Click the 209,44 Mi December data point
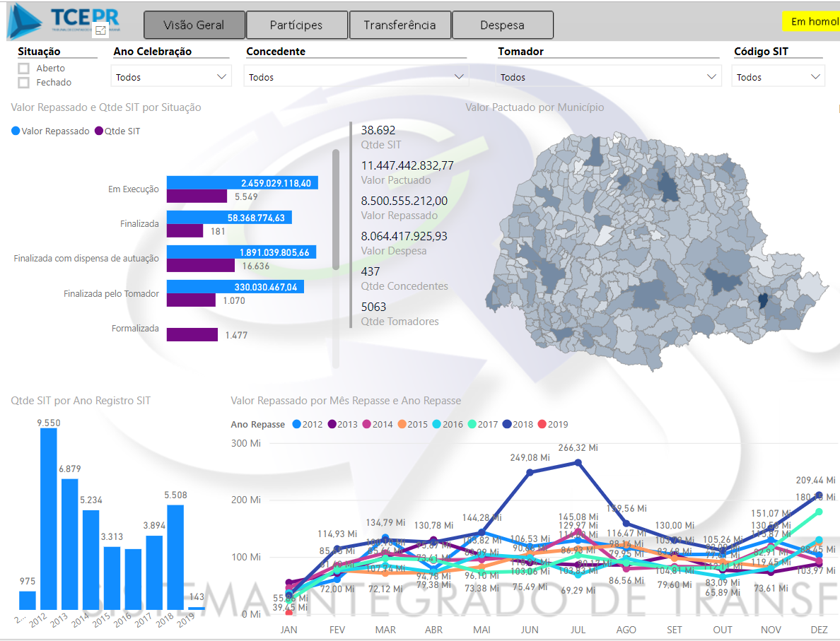This screenshot has width=840, height=641. pyautogui.click(x=819, y=495)
